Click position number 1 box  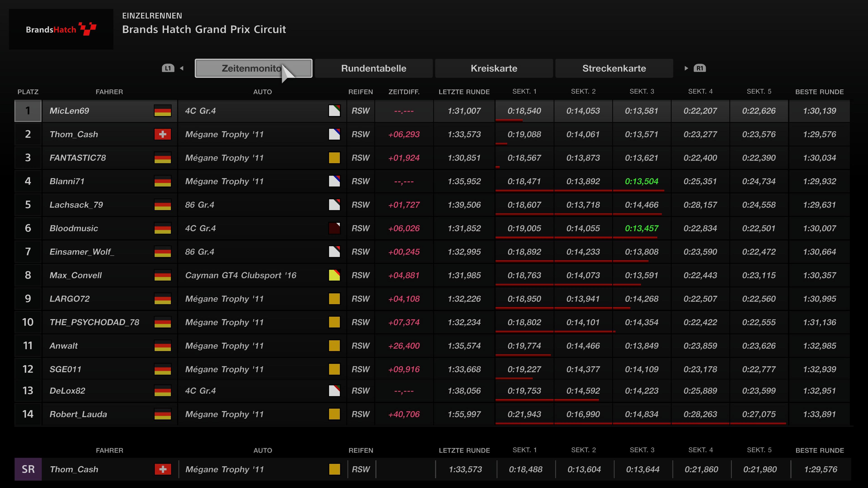[x=28, y=111]
